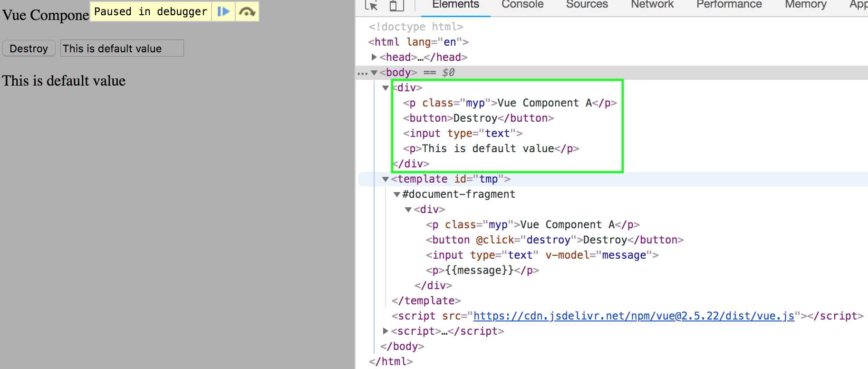Image resolution: width=868 pixels, height=369 pixels.
Task: Collapse the template id="tmp" node
Action: (x=386, y=179)
